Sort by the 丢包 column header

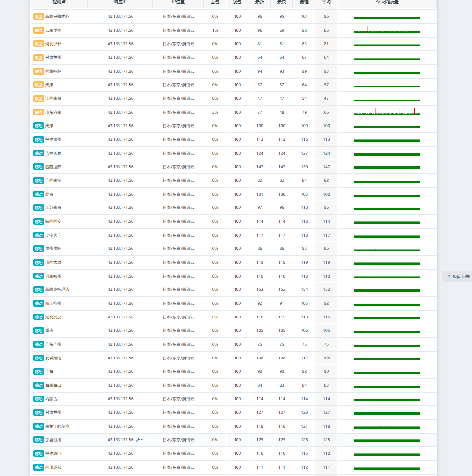point(215,2)
